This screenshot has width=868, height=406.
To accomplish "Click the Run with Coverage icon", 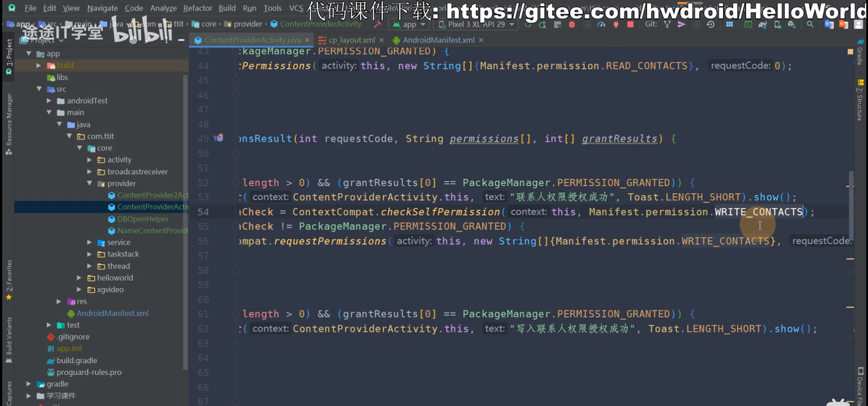I will [587, 24].
